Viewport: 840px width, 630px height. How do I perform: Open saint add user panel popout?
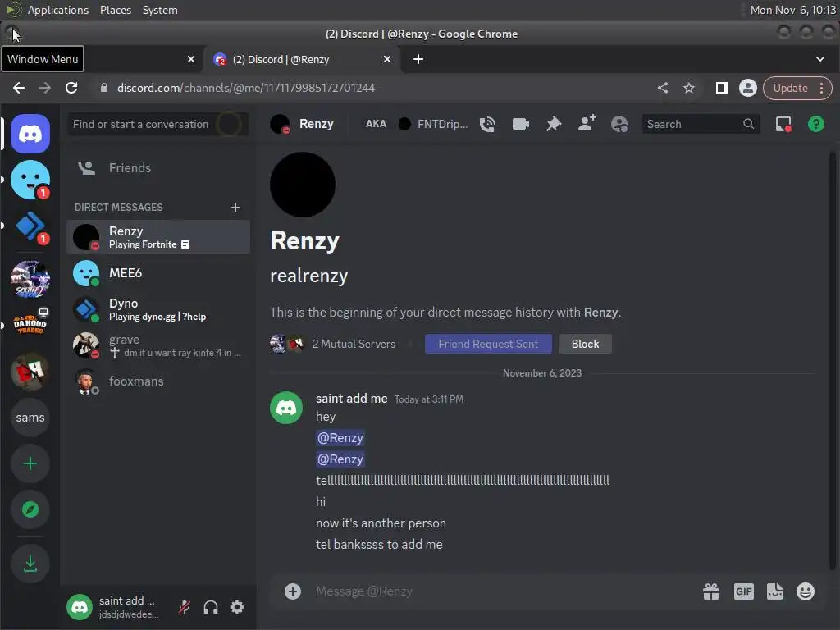point(114,607)
